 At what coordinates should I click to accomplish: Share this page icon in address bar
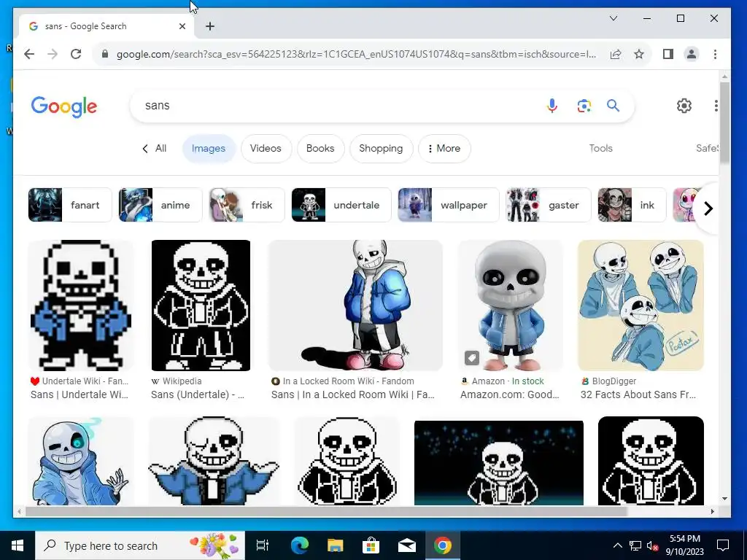click(x=616, y=54)
